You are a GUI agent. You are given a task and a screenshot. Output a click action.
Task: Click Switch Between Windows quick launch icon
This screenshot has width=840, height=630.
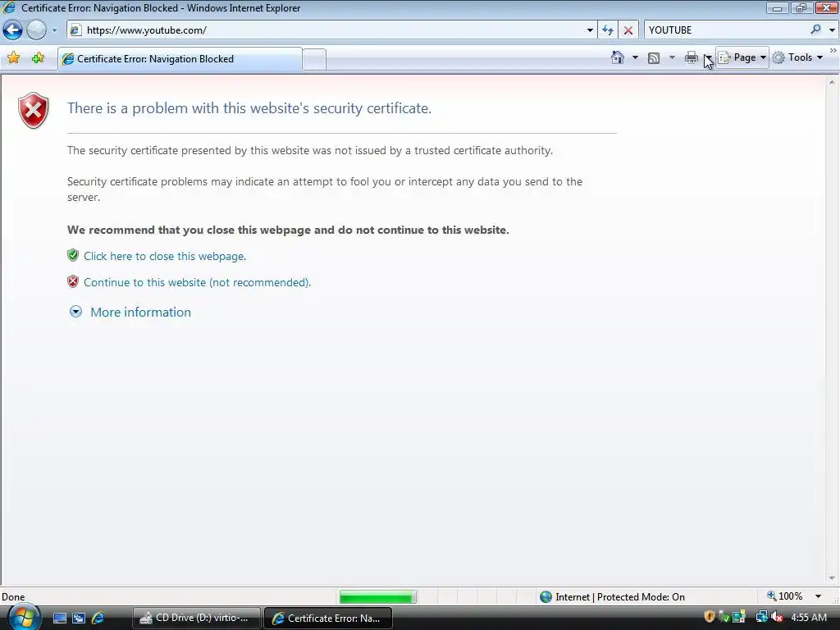[x=79, y=619]
